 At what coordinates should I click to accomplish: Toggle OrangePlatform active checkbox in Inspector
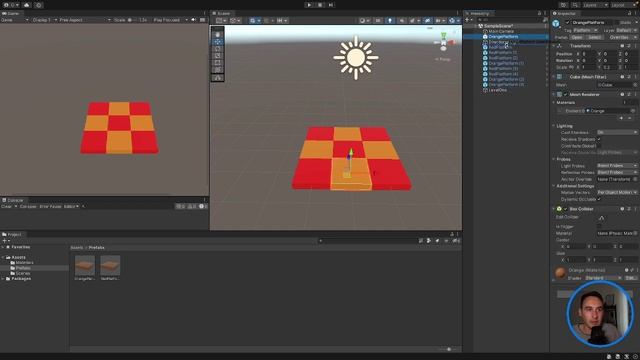point(567,22)
